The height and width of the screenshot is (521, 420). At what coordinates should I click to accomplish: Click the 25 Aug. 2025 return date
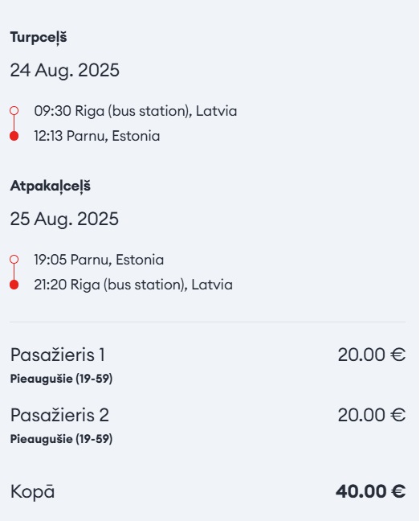(64, 219)
